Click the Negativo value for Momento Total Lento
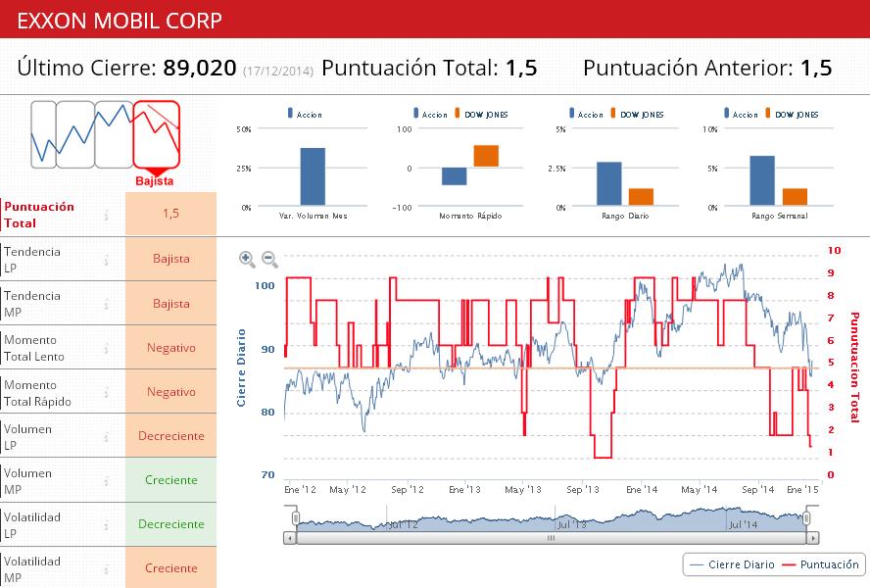870x588 pixels. [x=170, y=348]
